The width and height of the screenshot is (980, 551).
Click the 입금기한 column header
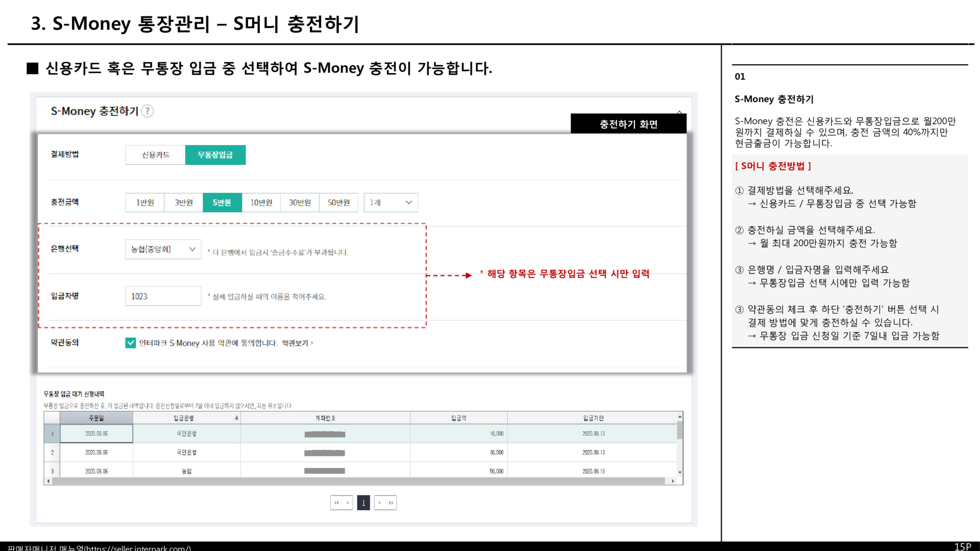(x=593, y=418)
